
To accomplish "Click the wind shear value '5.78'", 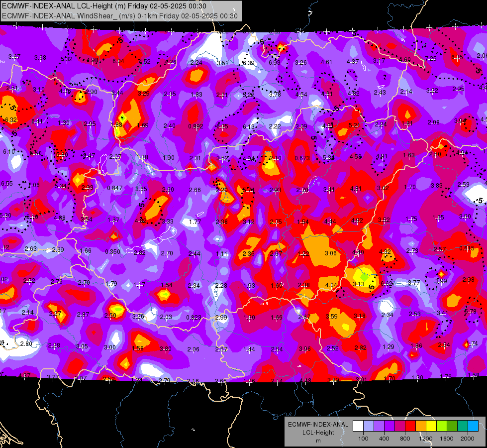I will [470, 311].
